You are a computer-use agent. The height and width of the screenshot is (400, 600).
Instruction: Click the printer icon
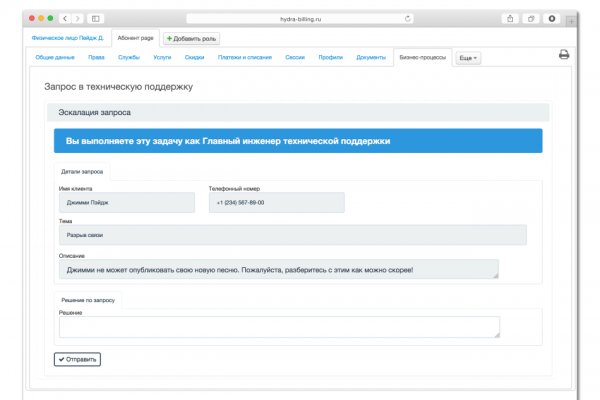point(563,55)
